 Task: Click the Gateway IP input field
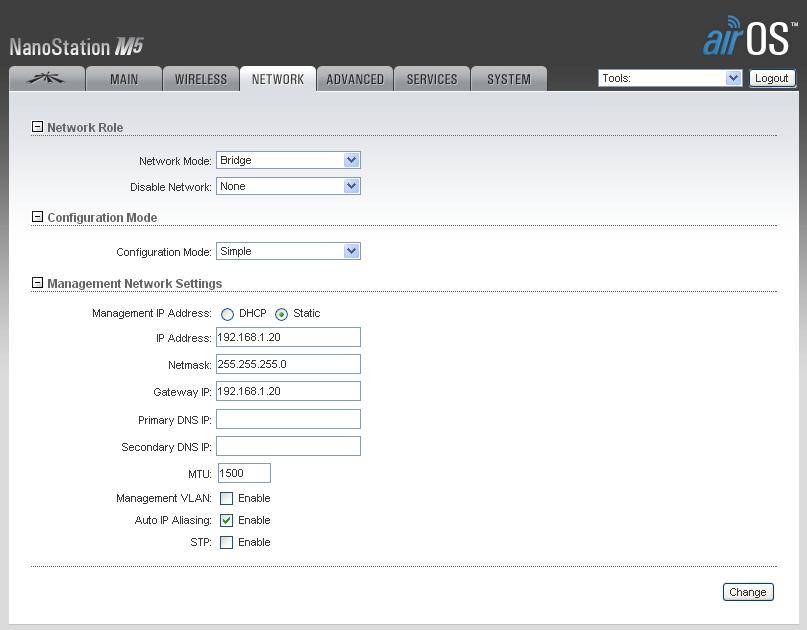click(288, 391)
